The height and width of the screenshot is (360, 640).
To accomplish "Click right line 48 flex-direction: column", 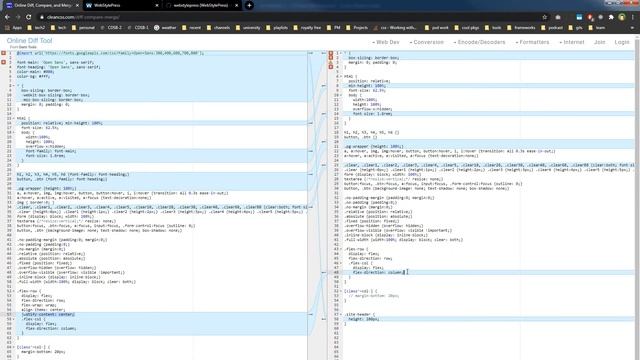I will [x=379, y=272].
